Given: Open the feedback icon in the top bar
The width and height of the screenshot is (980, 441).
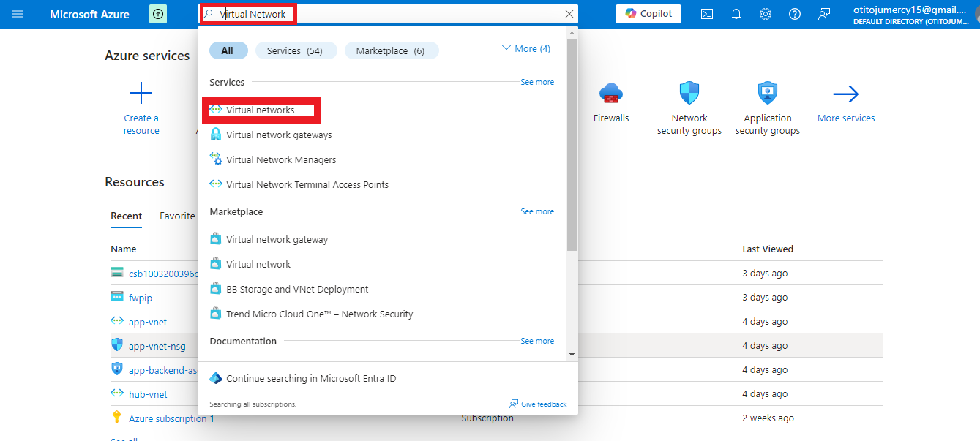Looking at the screenshot, I should 825,14.
